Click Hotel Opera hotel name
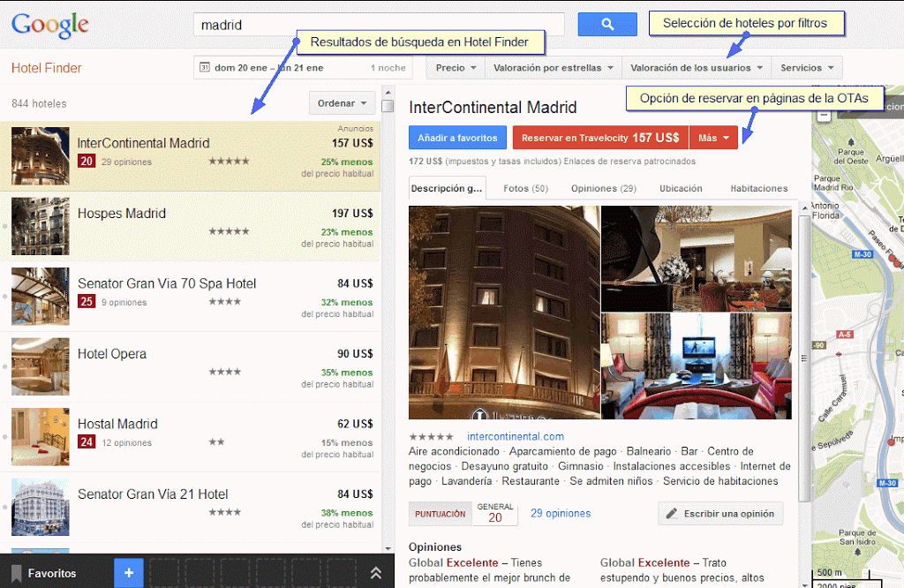This screenshot has width=904, height=588. [x=112, y=354]
